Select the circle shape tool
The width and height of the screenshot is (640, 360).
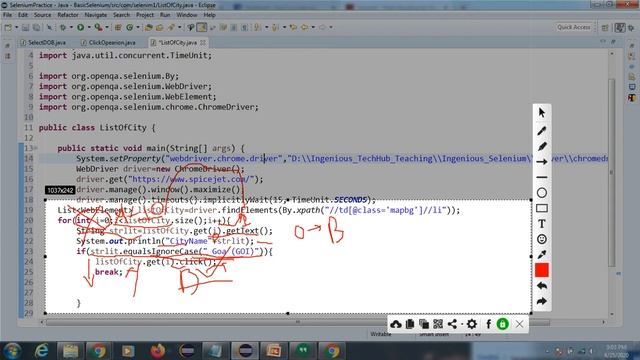[542, 193]
